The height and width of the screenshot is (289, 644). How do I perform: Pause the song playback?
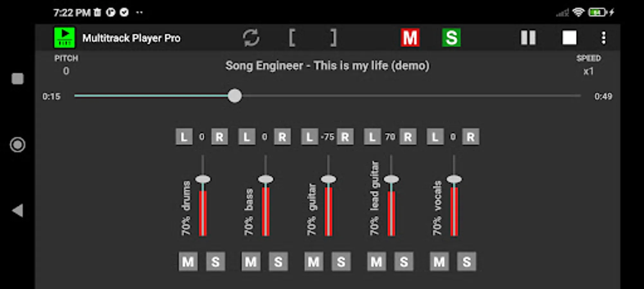coord(528,38)
